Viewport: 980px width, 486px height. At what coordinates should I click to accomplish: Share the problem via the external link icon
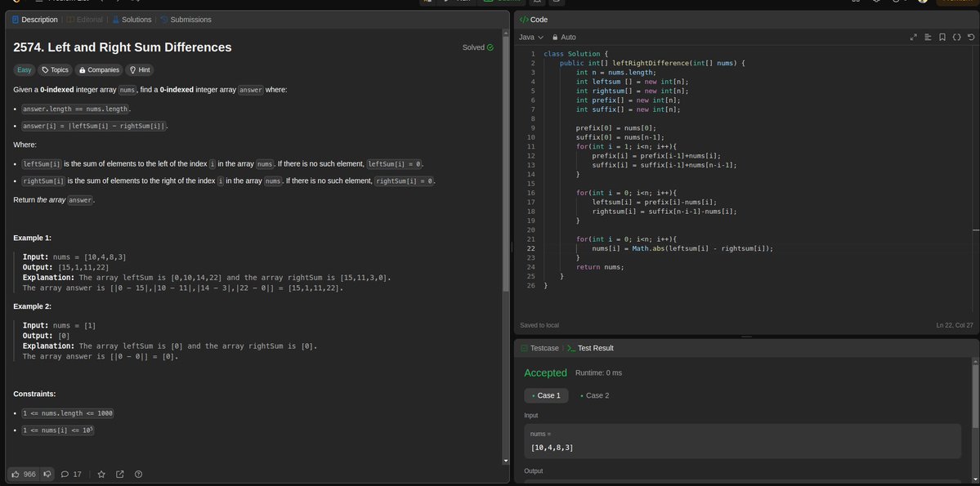(119, 474)
